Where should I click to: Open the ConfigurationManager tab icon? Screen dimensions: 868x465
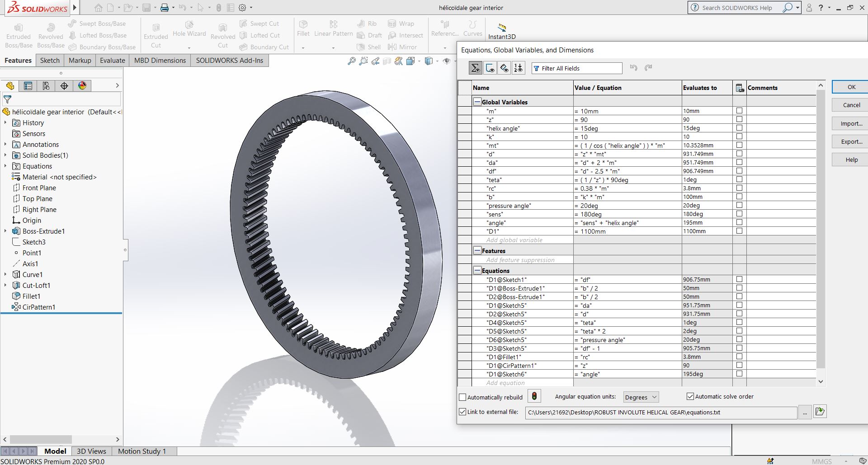click(x=46, y=86)
